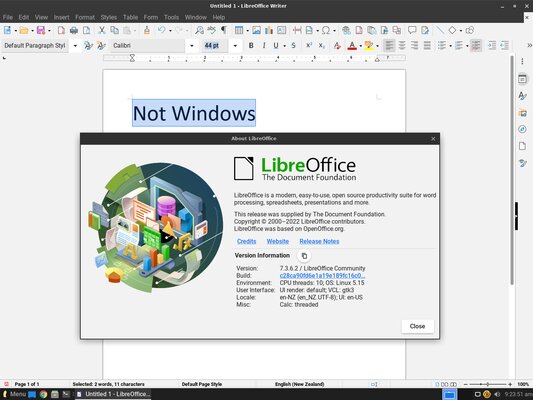Open the Insert menu
The image size is (533, 400).
(x=62, y=17)
